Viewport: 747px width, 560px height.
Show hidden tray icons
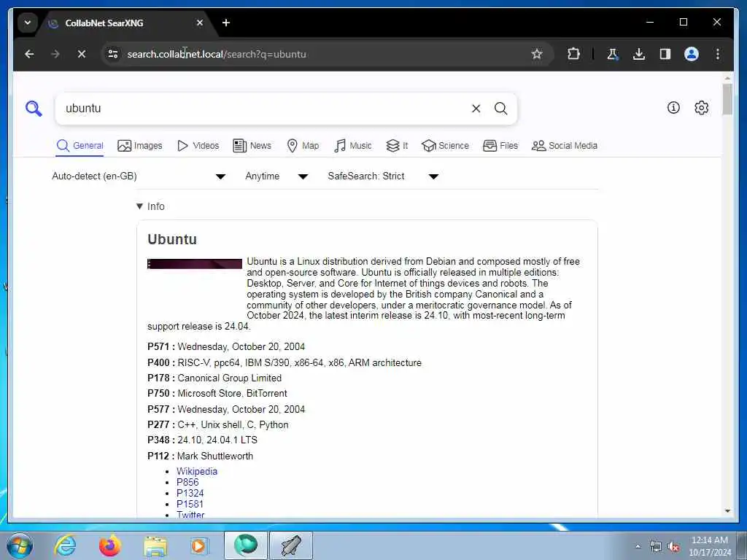point(638,547)
